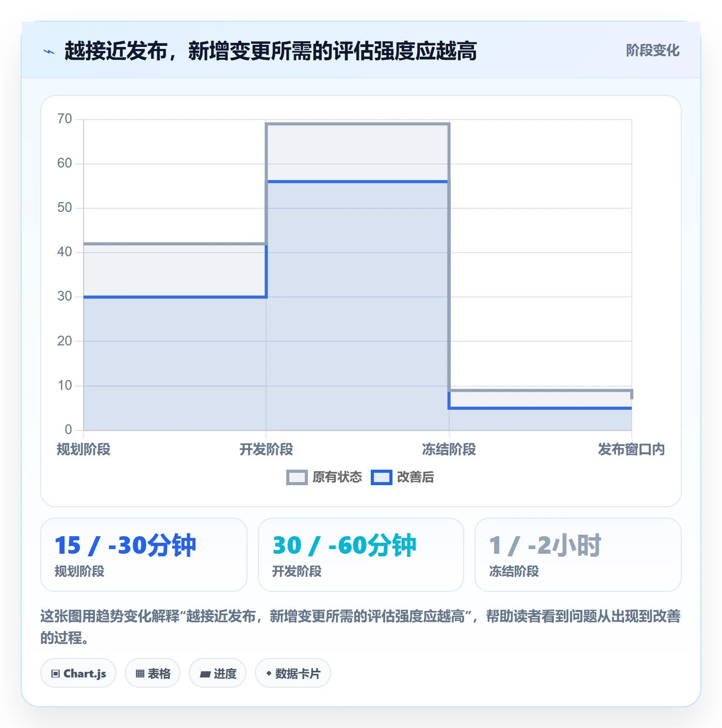Select the 进度 tag
The height and width of the screenshot is (728, 722).
(x=218, y=673)
